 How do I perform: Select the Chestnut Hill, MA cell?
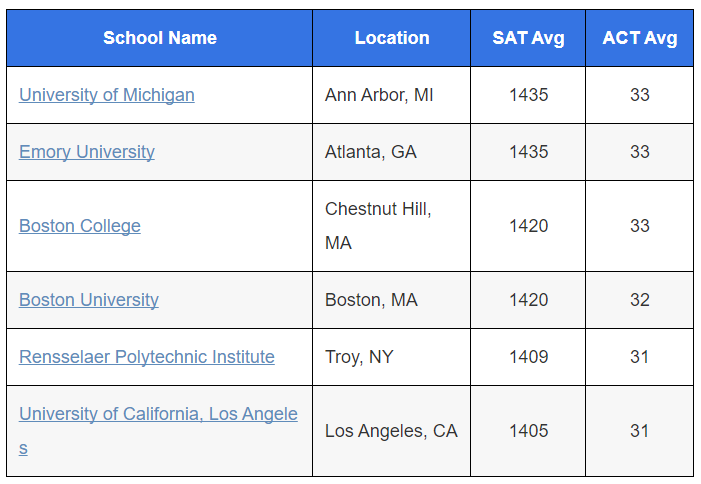click(378, 226)
